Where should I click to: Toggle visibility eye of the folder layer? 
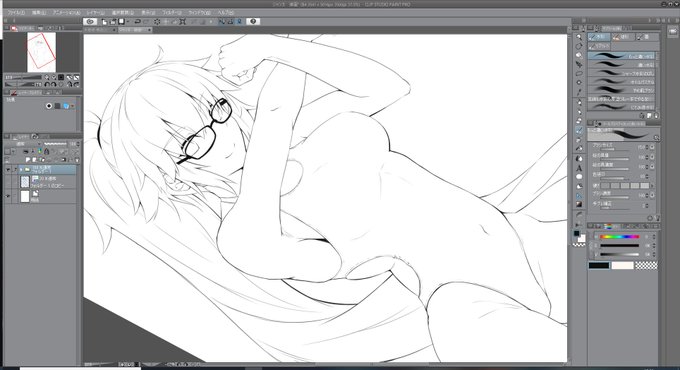(x=7, y=170)
